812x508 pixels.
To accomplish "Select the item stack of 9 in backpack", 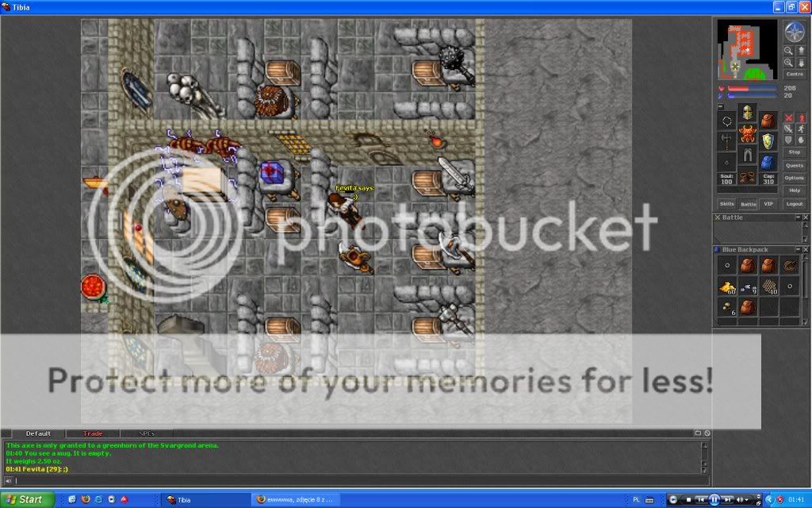I will coord(748,286).
